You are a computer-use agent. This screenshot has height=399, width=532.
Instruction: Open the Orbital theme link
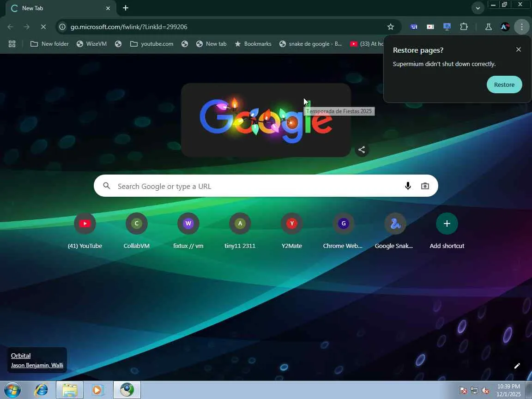pos(21,356)
